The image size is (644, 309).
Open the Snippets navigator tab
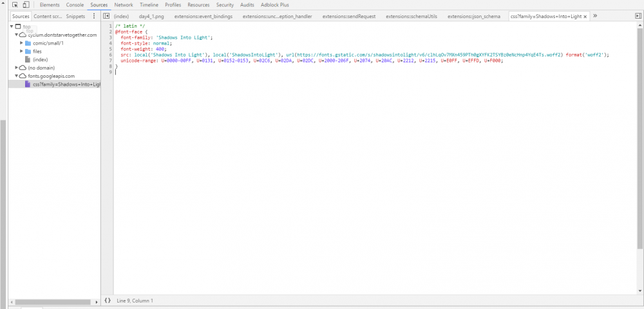click(x=75, y=16)
